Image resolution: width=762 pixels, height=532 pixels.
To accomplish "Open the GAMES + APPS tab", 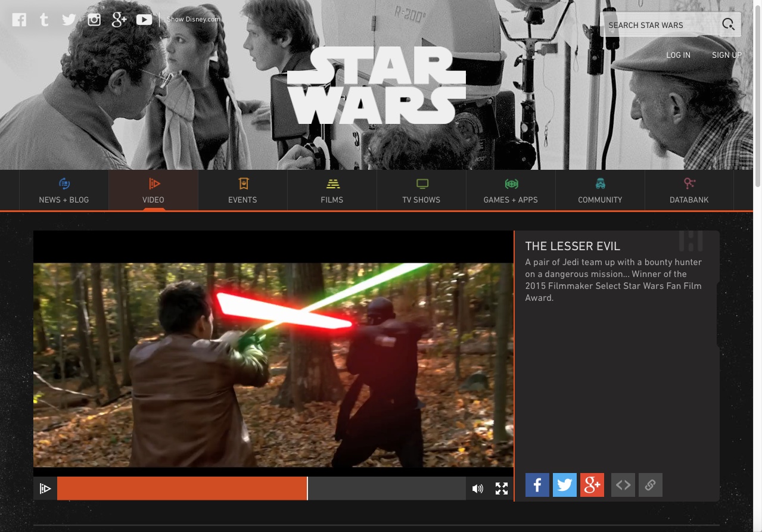I will (x=511, y=191).
